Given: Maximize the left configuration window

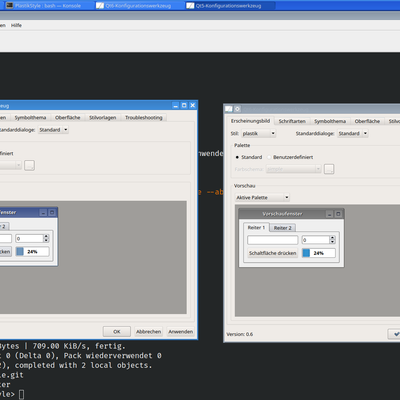Looking at the screenshot, I should tap(184, 105).
